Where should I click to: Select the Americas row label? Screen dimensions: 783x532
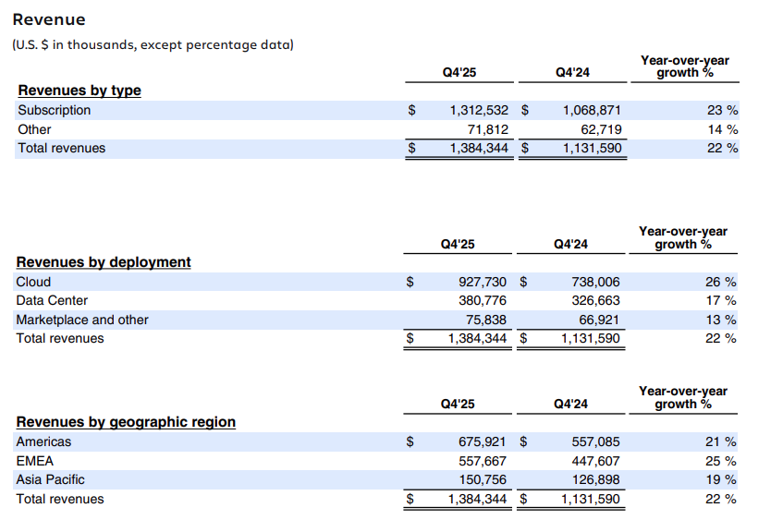43,441
